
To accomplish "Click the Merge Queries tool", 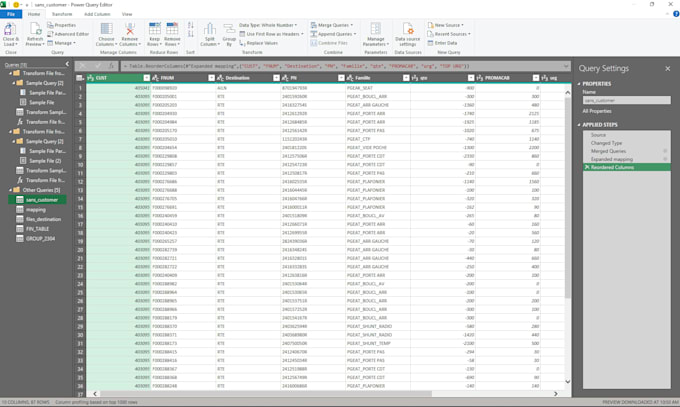I will click(332, 25).
